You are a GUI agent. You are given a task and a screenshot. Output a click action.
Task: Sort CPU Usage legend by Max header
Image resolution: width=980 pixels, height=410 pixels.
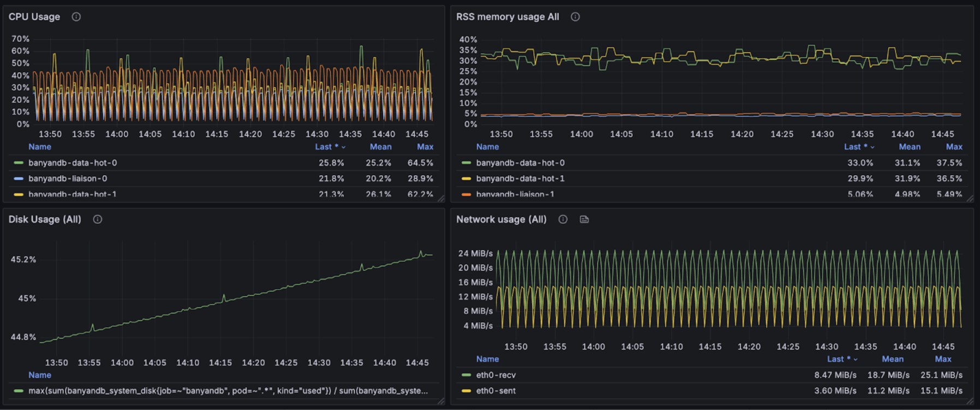tap(425, 147)
